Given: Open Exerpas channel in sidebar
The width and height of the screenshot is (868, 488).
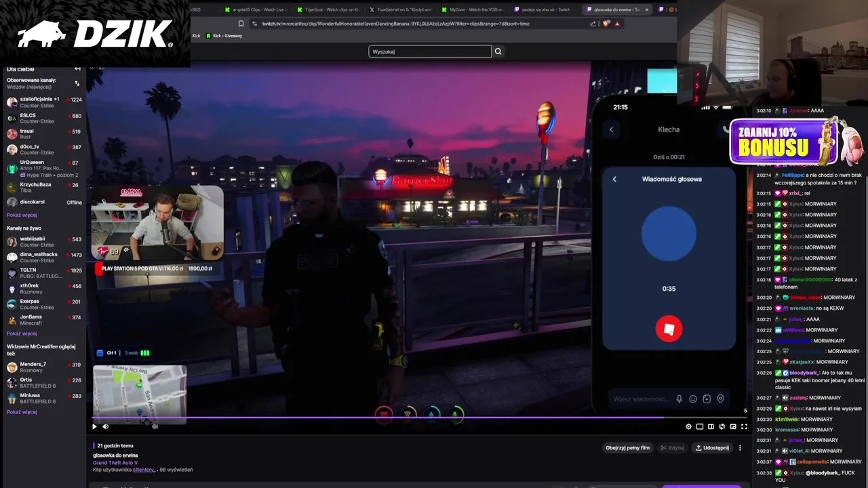Looking at the screenshot, I should tap(44, 304).
